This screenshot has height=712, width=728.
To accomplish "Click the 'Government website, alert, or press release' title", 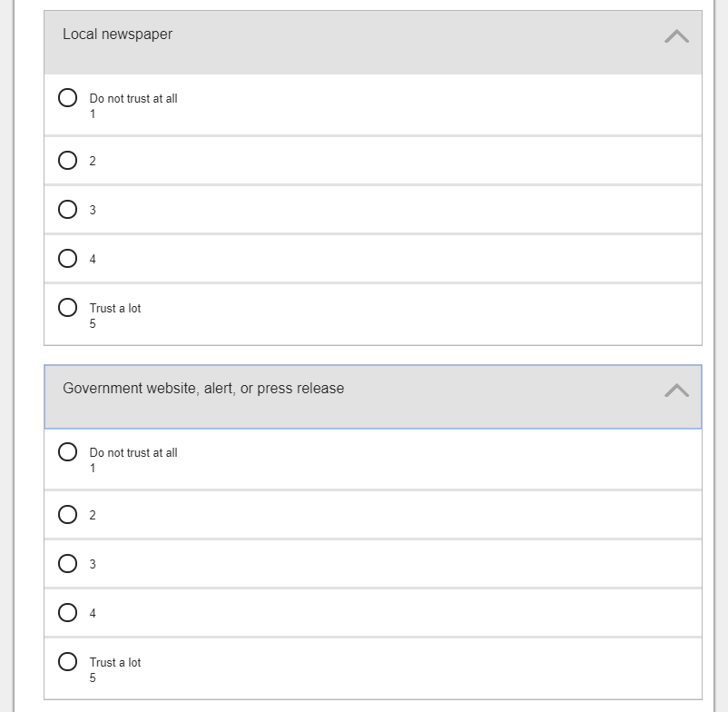I will point(203,389).
